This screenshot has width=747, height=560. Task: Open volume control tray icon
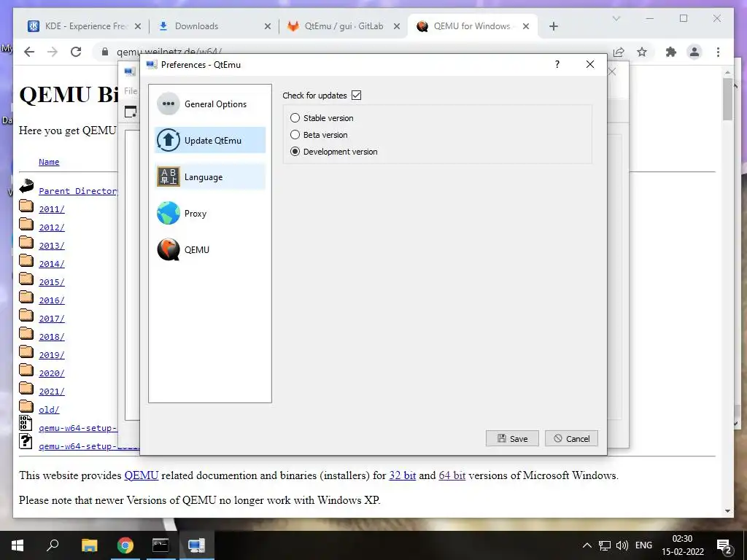[x=622, y=545]
